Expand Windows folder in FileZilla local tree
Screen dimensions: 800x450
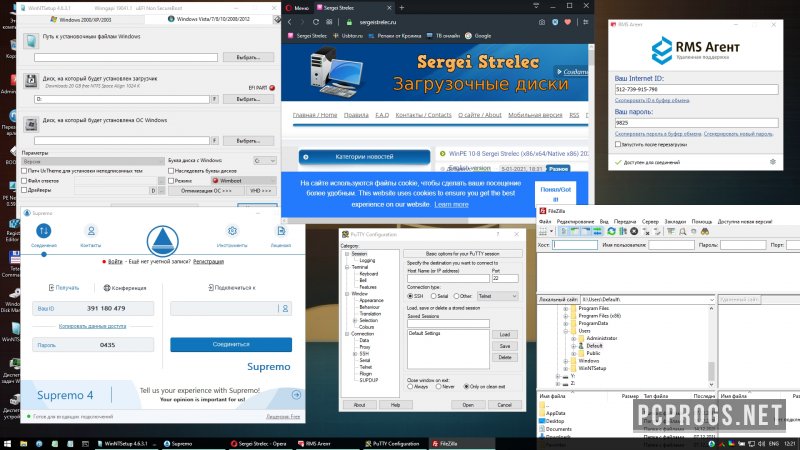tap(565, 361)
